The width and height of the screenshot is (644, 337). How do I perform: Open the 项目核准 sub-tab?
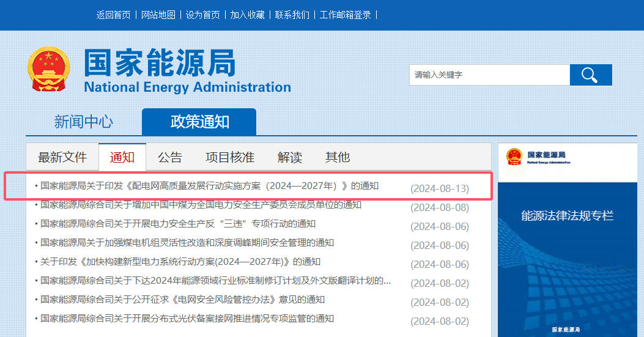point(229,157)
